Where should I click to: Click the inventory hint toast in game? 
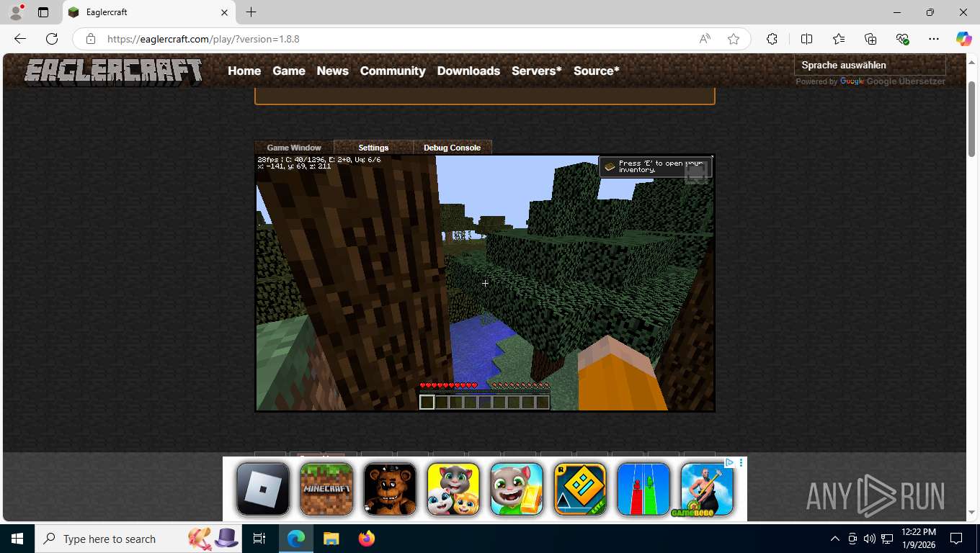[655, 166]
